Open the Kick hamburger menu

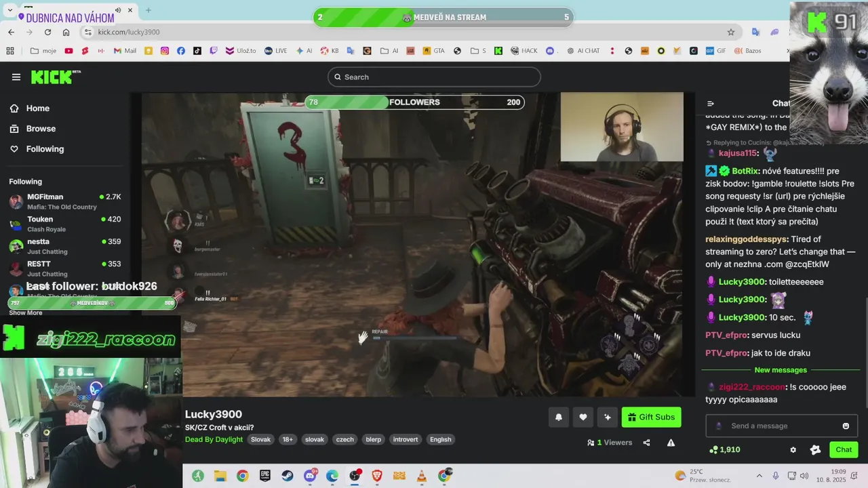[16, 77]
